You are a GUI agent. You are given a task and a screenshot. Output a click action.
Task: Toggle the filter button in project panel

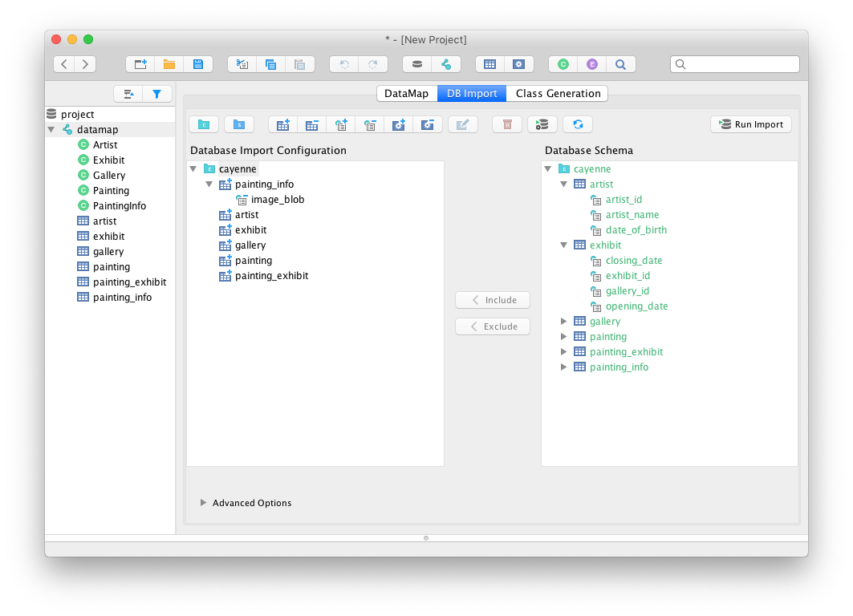(x=157, y=94)
